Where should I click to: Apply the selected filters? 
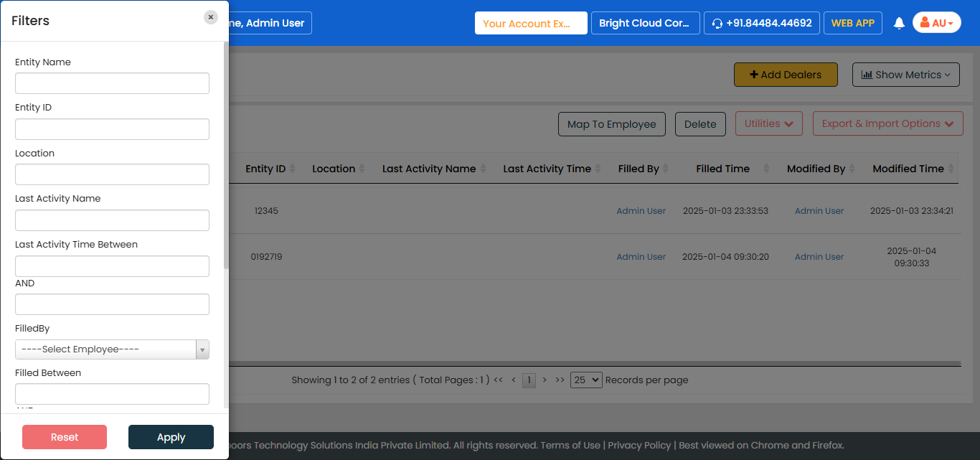coord(171,437)
